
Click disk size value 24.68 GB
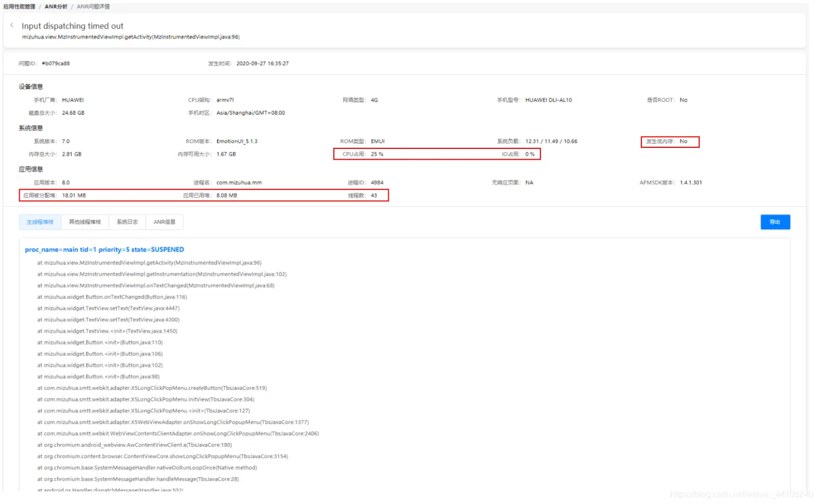[x=73, y=113]
